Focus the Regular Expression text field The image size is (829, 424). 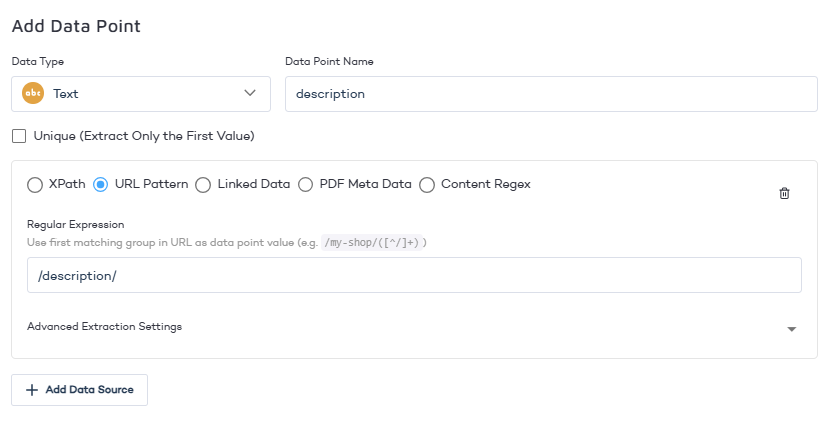[x=414, y=275]
